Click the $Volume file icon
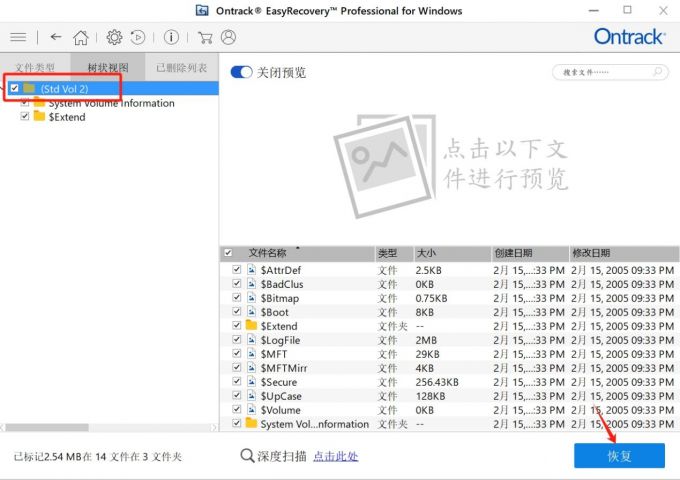 coord(252,409)
